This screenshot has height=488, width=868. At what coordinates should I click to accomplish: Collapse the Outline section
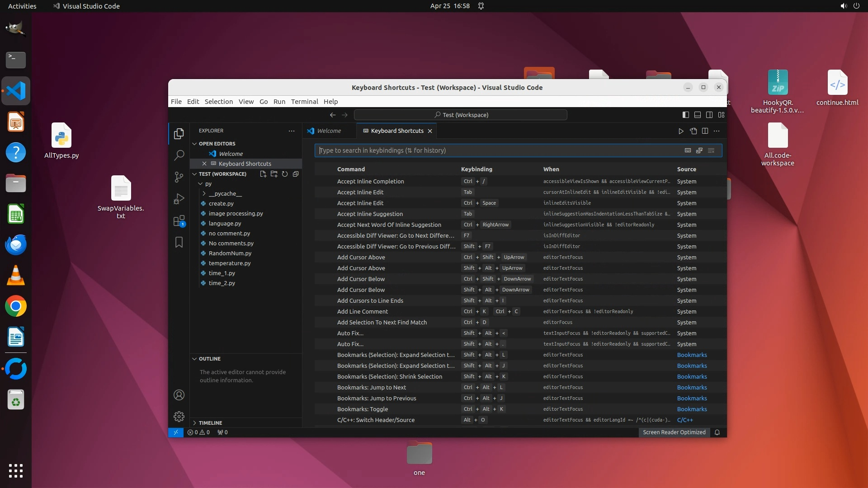[209, 359]
